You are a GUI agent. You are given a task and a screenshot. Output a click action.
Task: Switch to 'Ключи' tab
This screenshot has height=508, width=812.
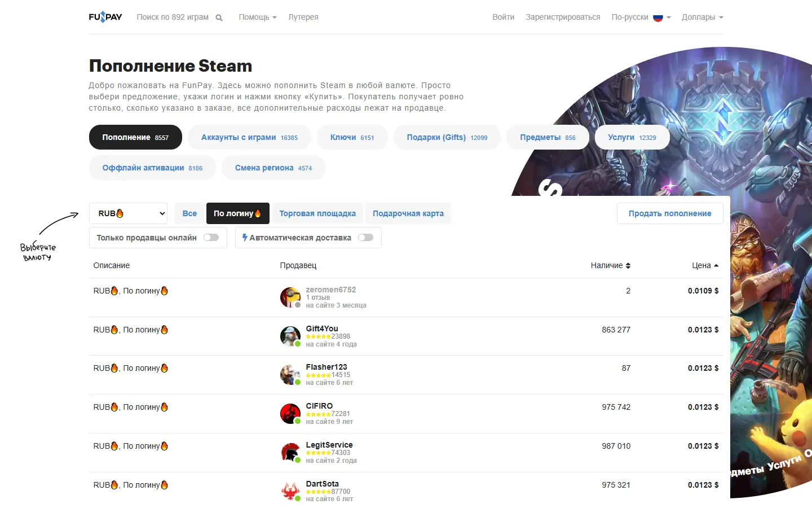pyautogui.click(x=352, y=137)
